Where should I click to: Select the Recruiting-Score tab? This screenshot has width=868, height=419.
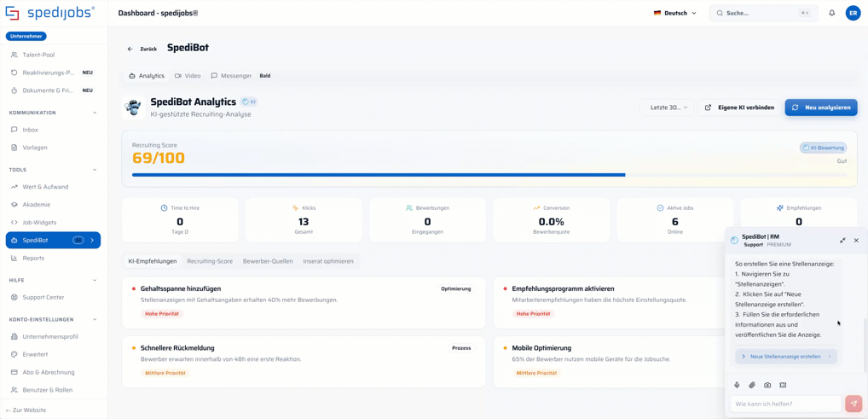click(210, 261)
